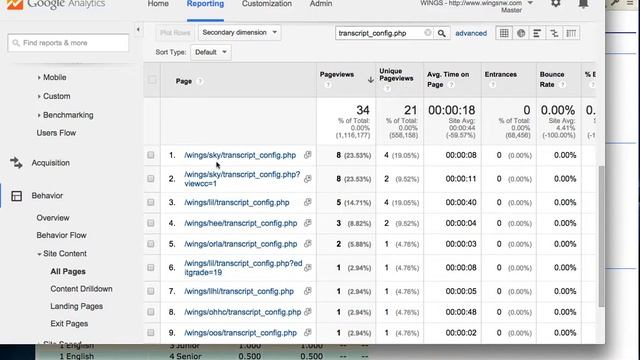
Task: Toggle the select-all rows checkbox in header
Action: tap(152, 80)
